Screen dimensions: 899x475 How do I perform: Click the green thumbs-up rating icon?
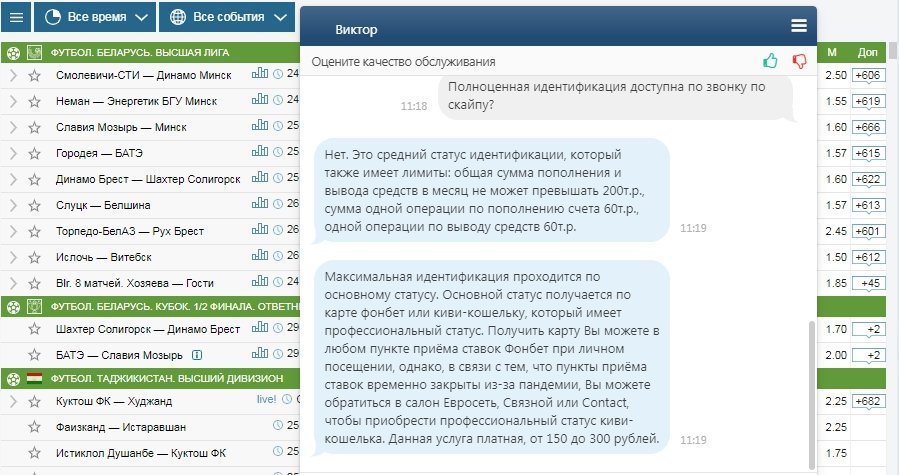pos(770,61)
